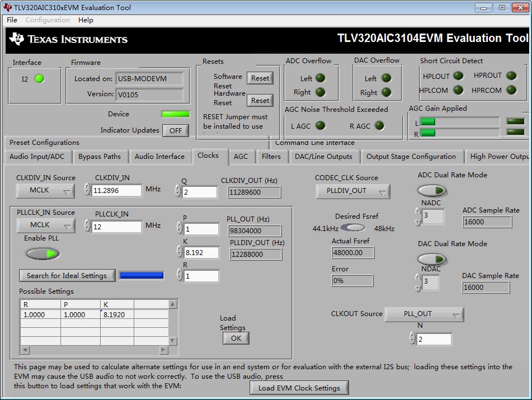The height and width of the screenshot is (400, 532).
Task: Switch to the Audio Input/ADC tab
Action: pyautogui.click(x=37, y=157)
